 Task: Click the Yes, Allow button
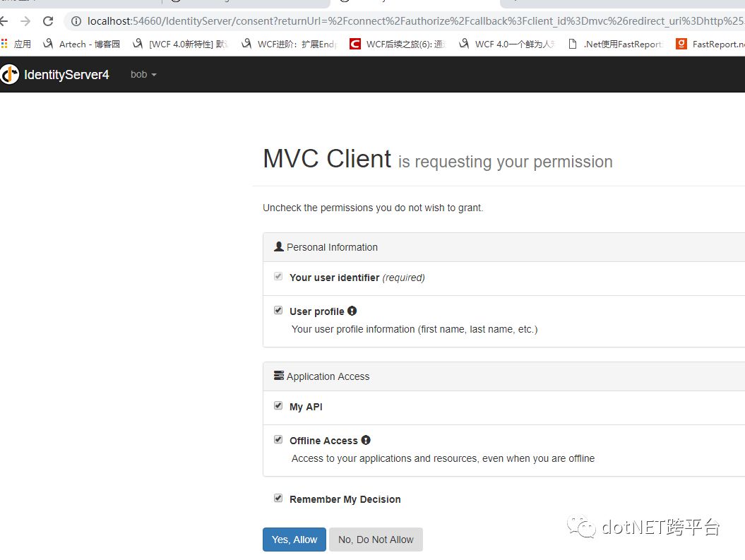pyautogui.click(x=294, y=540)
